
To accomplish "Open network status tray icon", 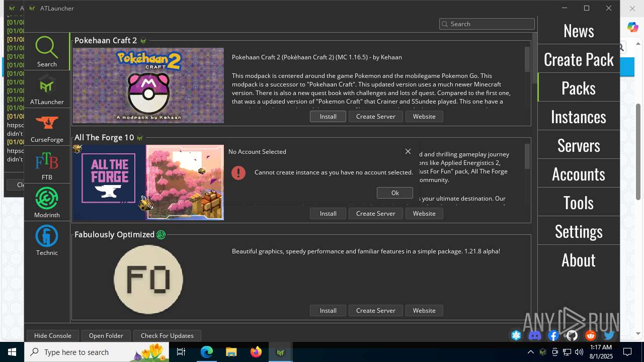I will tap(567, 352).
